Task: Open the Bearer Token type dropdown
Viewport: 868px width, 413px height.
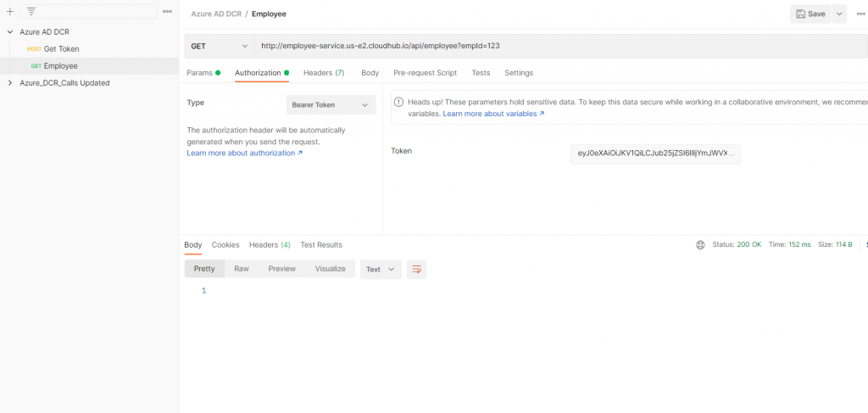Action: (331, 105)
